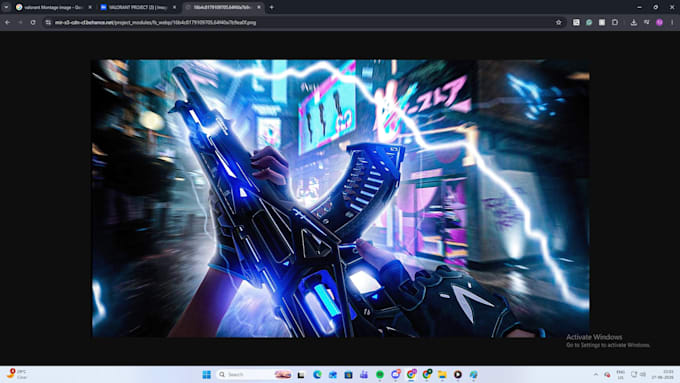
Task: Open the network and volume quick settings
Action: (638, 375)
